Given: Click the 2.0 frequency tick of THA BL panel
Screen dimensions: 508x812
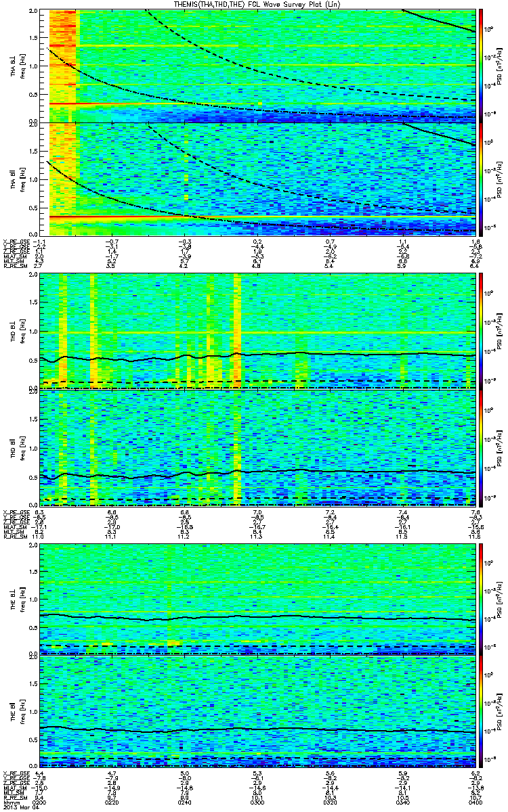Looking at the screenshot, I should click(34, 12).
